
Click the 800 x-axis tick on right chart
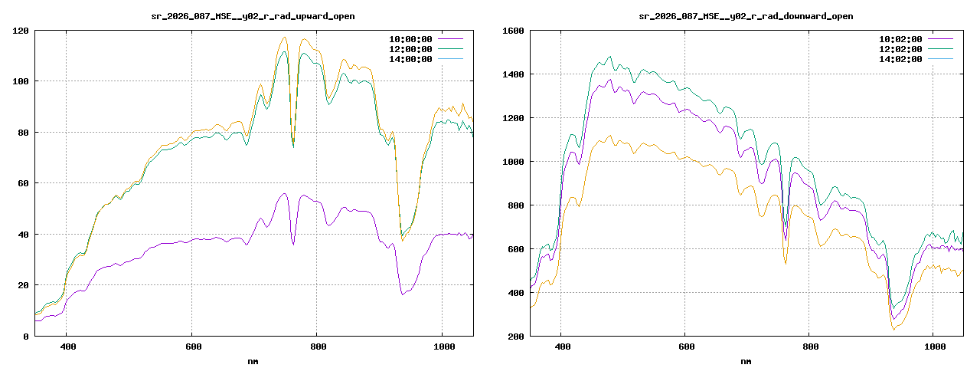point(810,347)
